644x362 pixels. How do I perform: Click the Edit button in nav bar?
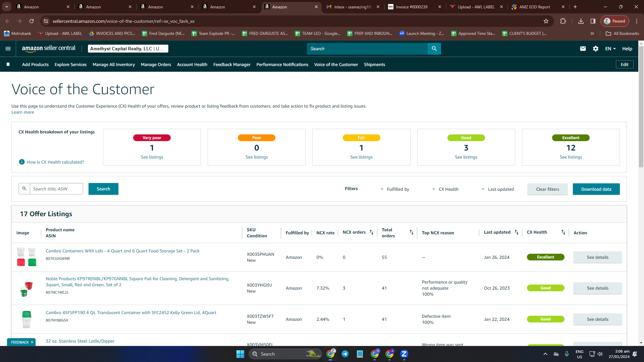pos(625,64)
